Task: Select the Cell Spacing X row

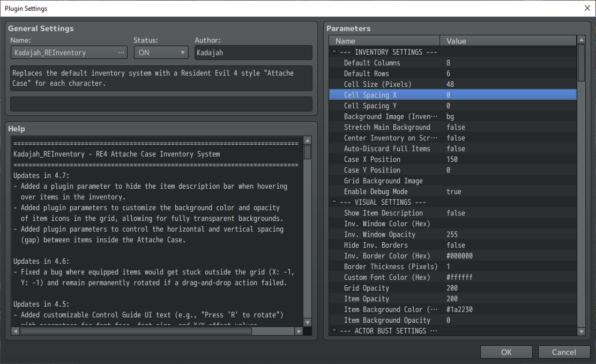Action: tap(453, 95)
